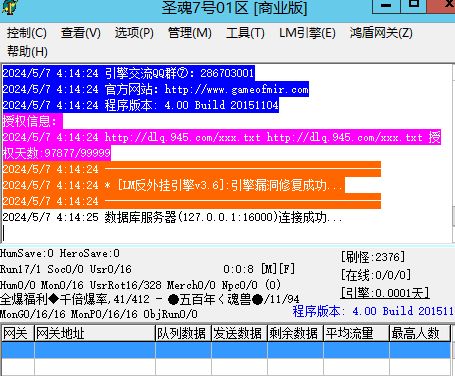Select the 发送数据 column header
Screen dimensions: 455x376
239,333
